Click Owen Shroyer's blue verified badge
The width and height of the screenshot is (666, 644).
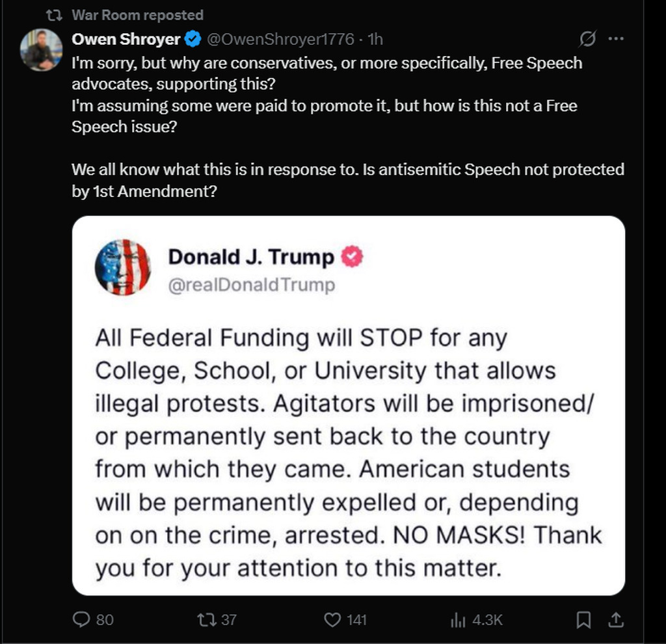click(x=193, y=40)
